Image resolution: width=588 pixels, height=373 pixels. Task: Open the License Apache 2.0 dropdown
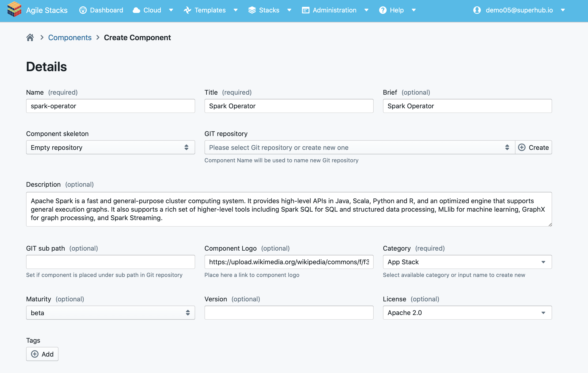pos(467,313)
